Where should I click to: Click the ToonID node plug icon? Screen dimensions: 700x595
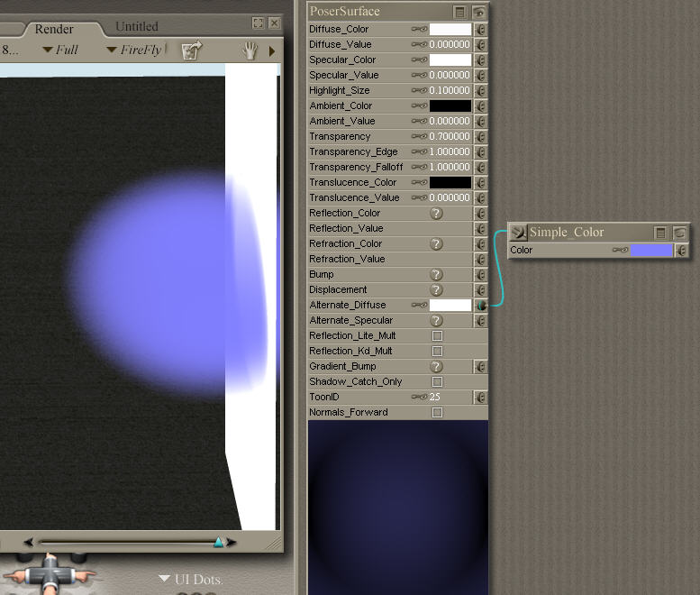click(x=480, y=397)
